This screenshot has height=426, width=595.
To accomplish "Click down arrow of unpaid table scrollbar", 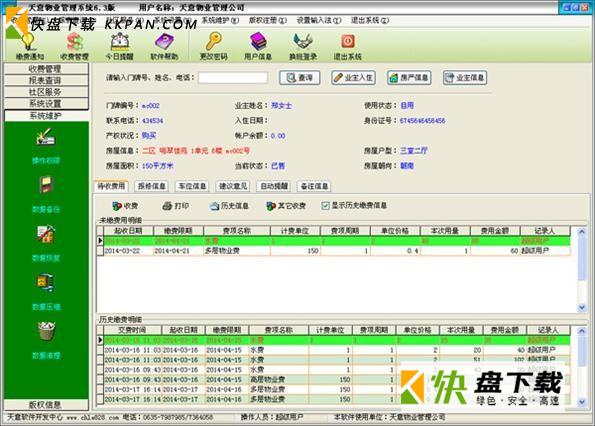I will point(581,308).
